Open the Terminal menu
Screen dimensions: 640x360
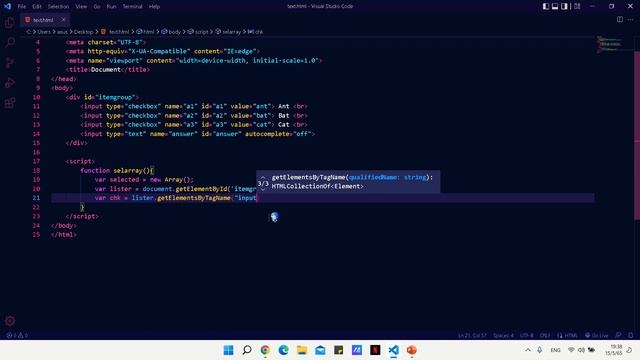[x=132, y=7]
